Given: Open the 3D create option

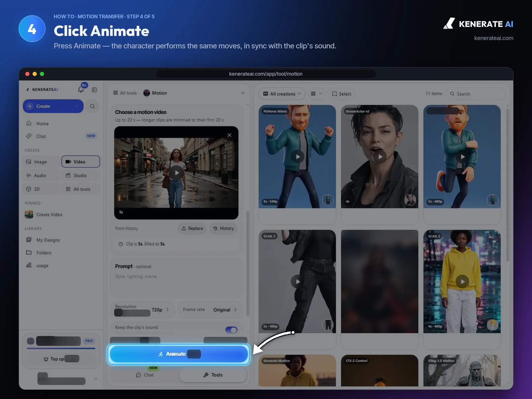Looking at the screenshot, I should [42, 189].
